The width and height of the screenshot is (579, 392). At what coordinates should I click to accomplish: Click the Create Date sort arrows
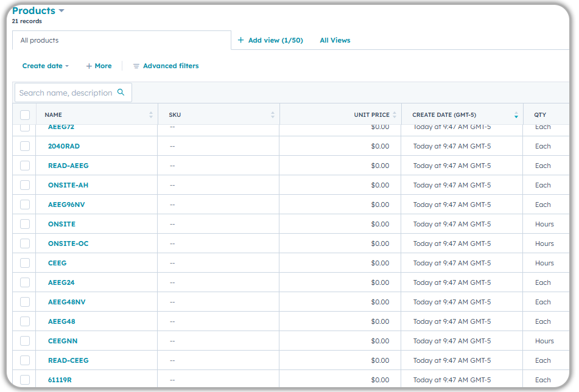coord(516,114)
